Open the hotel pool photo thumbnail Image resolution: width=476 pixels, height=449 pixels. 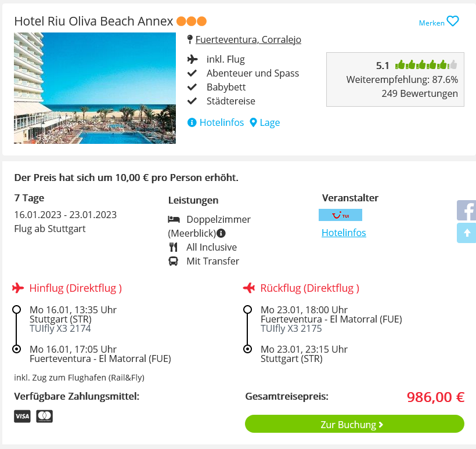tap(95, 88)
